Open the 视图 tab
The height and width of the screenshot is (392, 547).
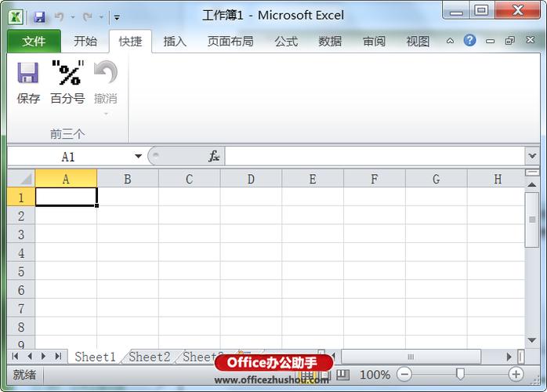pos(418,42)
